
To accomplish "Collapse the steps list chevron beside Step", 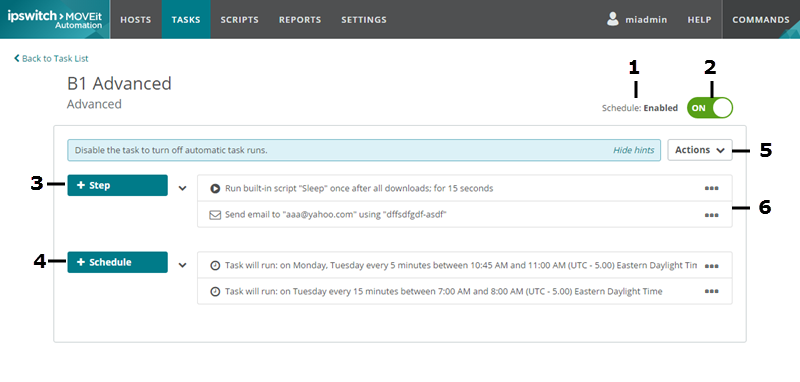I will pyautogui.click(x=183, y=188).
